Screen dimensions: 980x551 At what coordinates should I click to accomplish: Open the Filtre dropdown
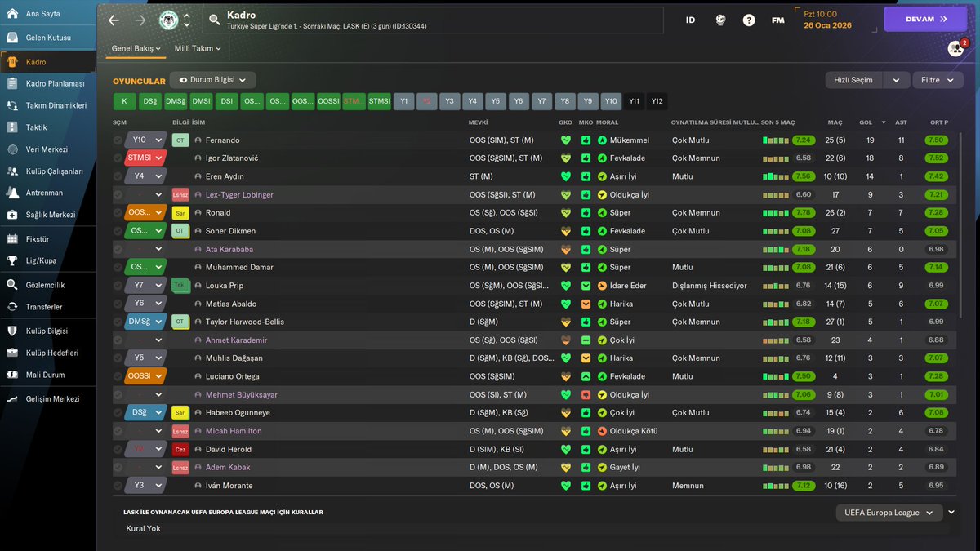coord(938,80)
